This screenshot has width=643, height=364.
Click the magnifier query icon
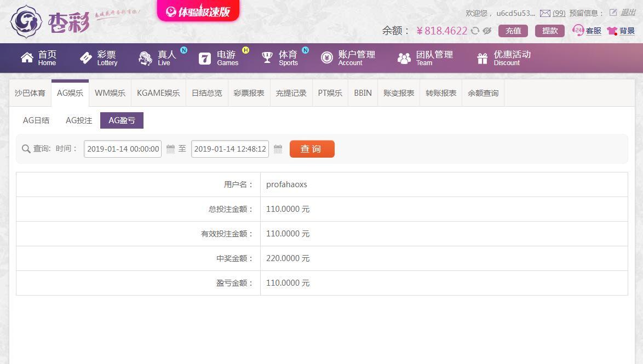click(x=26, y=149)
